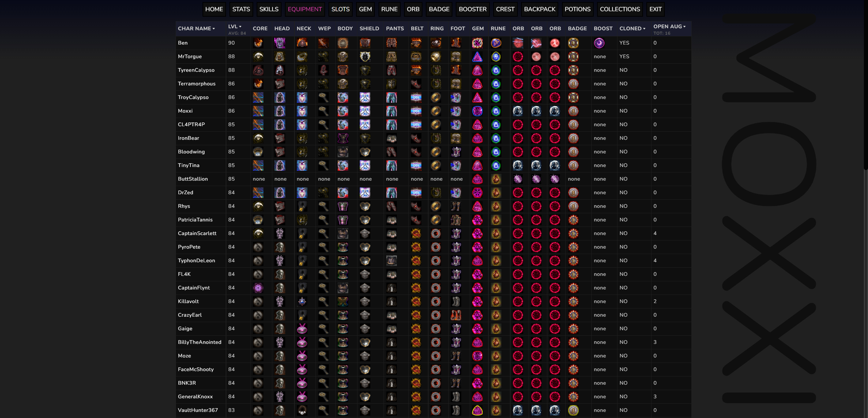Viewport: 868px width, 418px height.
Task: Switch to BOOSTER tab
Action: [x=472, y=9]
